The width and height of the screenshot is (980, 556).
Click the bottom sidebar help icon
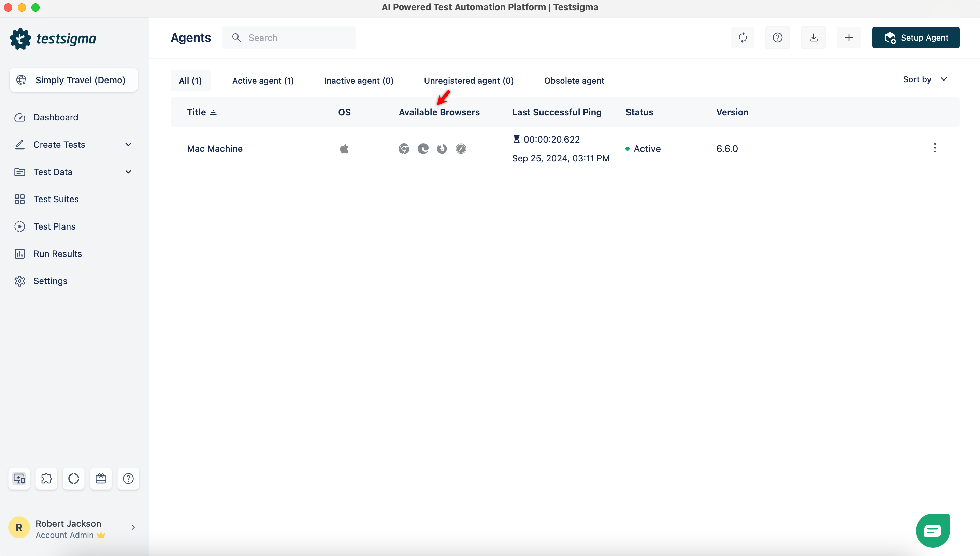click(x=128, y=479)
